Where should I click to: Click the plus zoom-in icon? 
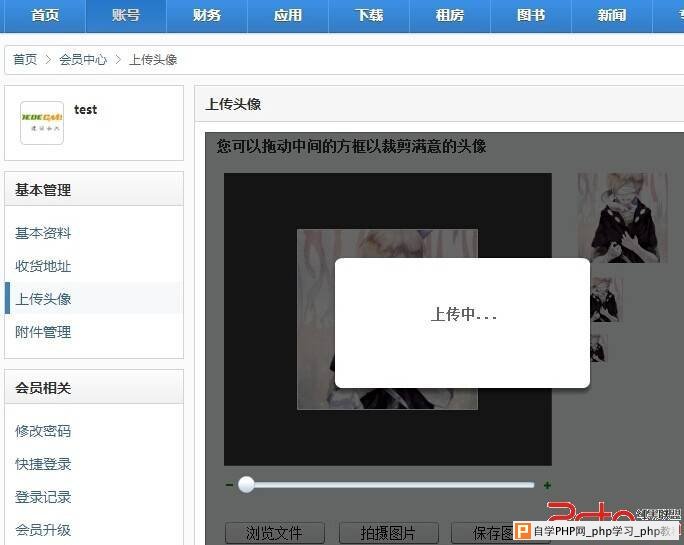tap(547, 485)
